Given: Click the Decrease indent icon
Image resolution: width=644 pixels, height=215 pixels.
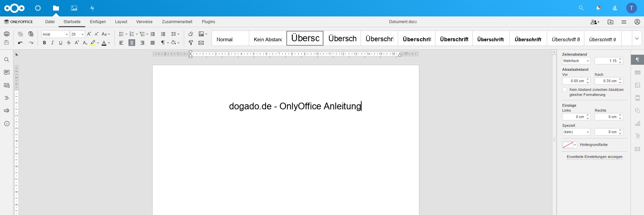Looking at the screenshot, I should pyautogui.click(x=153, y=34).
